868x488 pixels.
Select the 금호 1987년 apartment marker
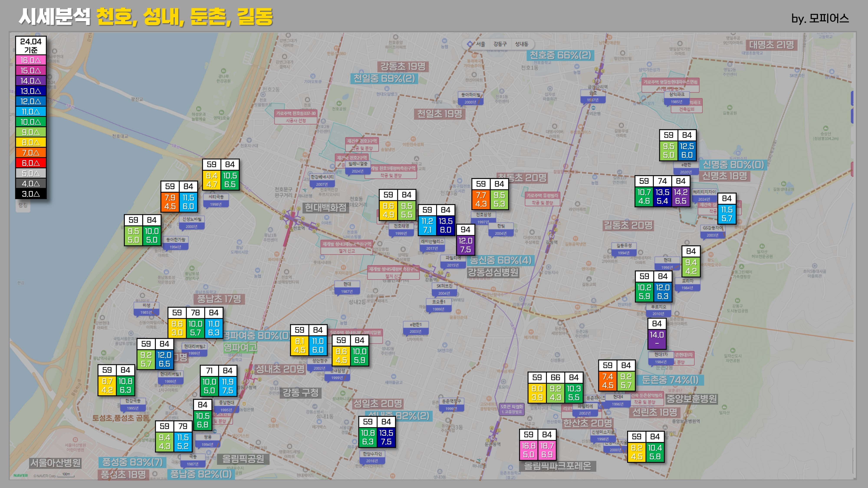click(593, 96)
